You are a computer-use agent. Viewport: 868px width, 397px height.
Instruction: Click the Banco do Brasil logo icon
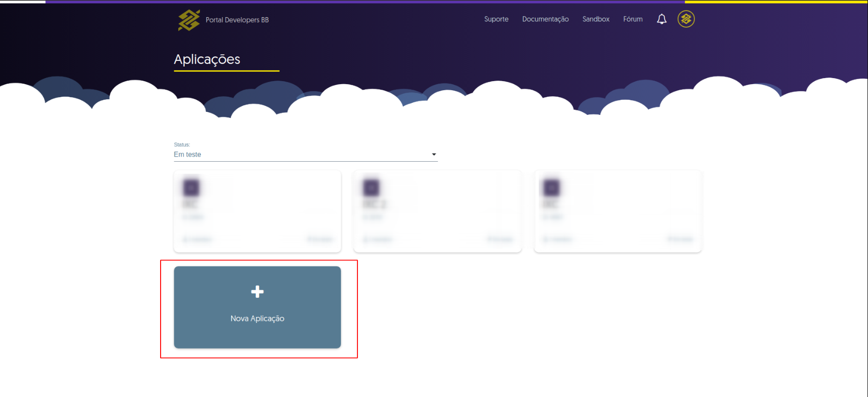(x=189, y=20)
